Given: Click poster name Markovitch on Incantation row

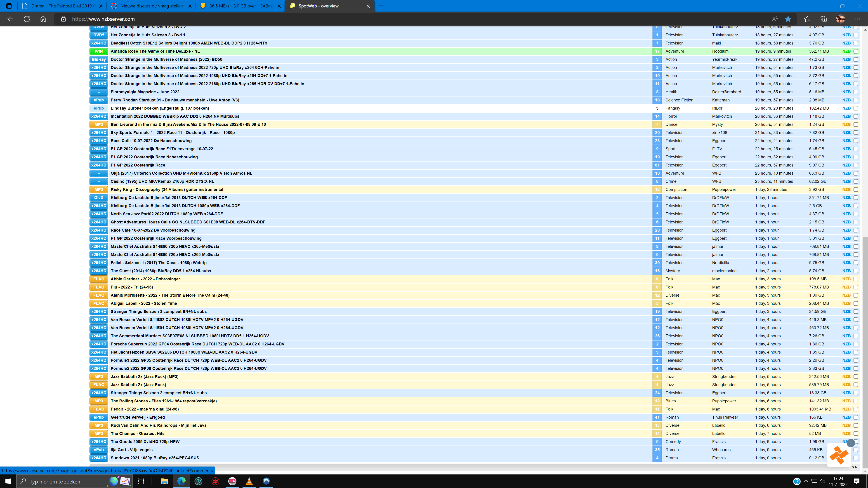Looking at the screenshot, I should [722, 116].
